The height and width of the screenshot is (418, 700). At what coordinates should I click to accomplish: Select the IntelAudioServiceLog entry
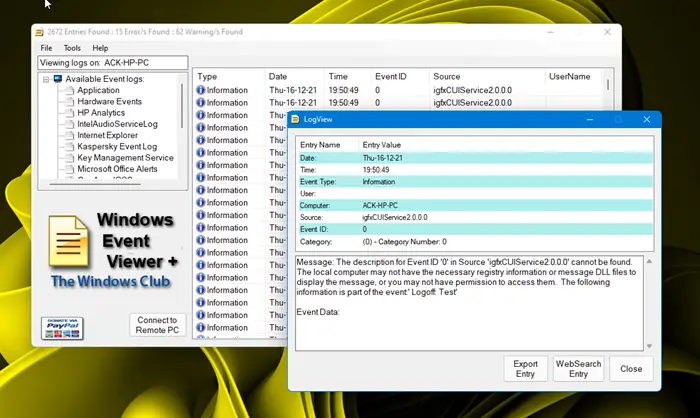coord(117,124)
